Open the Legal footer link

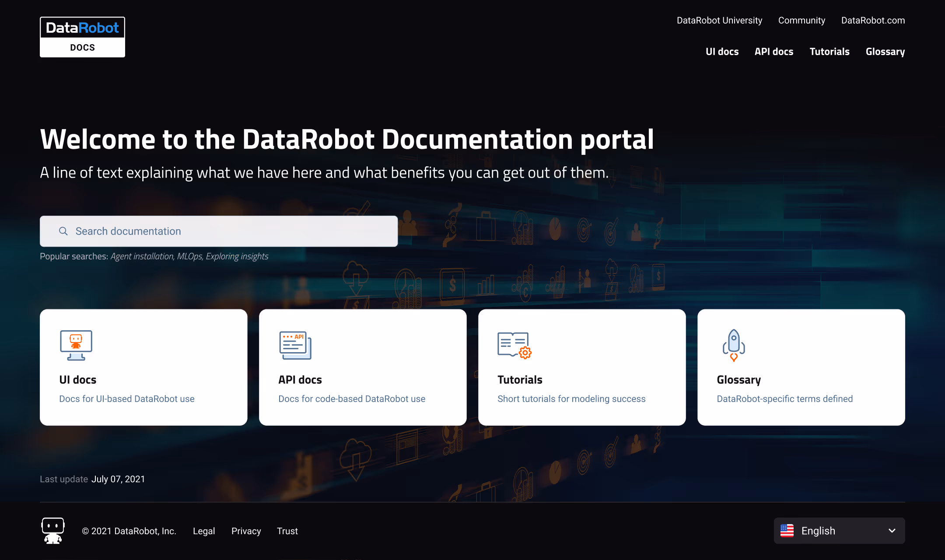click(x=204, y=531)
